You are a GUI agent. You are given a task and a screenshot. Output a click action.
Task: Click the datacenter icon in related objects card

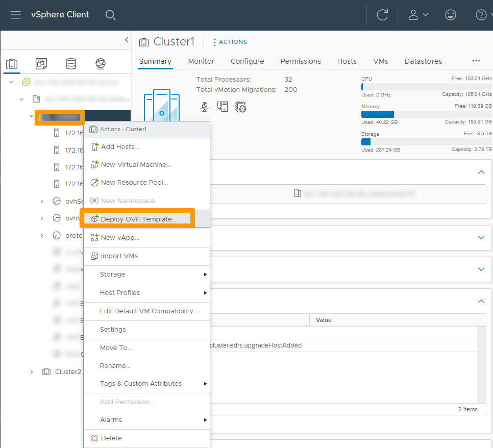[x=297, y=193]
